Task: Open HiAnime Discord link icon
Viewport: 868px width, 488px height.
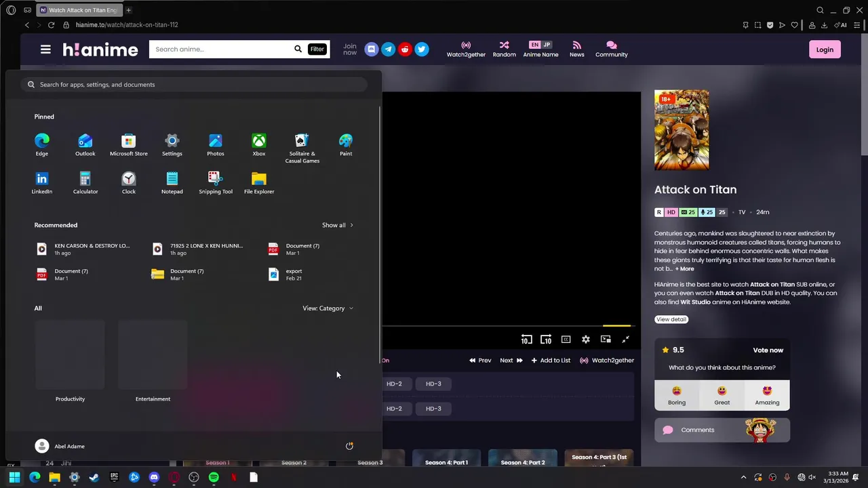Action: pos(372,49)
